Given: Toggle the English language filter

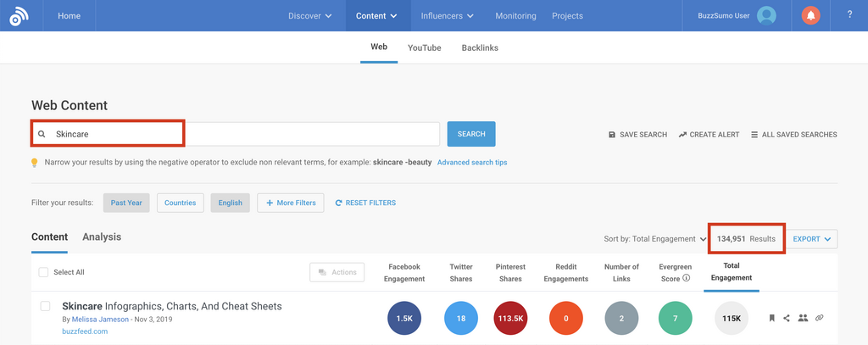Looking at the screenshot, I should click(230, 203).
